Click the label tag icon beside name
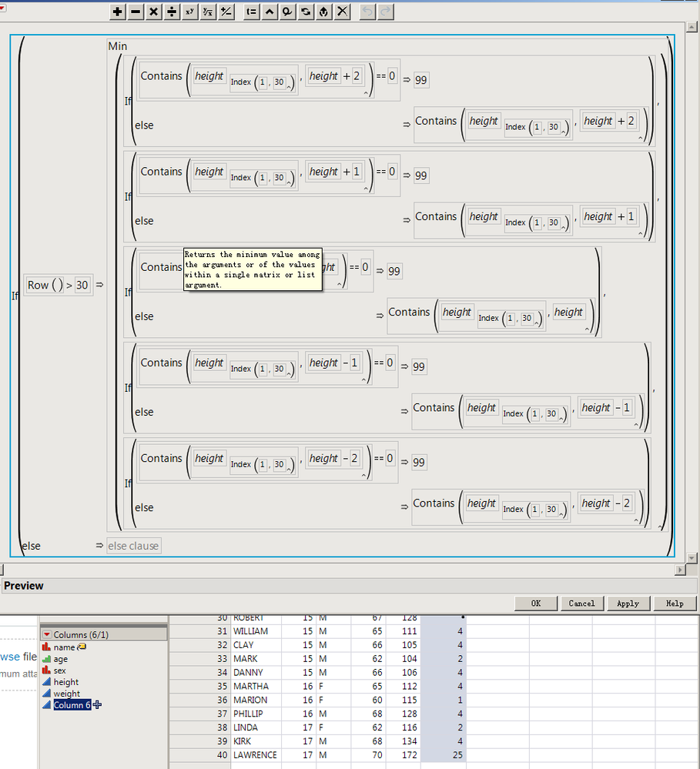This screenshot has height=769, width=700. tap(82, 647)
